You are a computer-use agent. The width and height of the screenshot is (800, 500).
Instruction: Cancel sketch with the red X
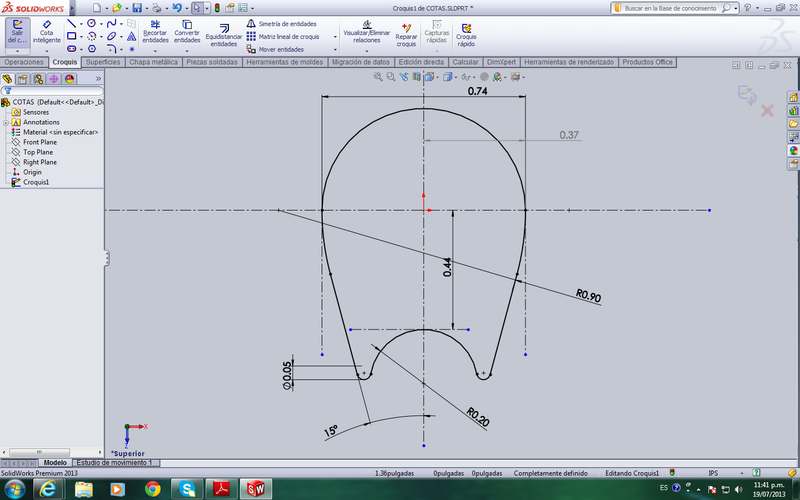[767, 110]
